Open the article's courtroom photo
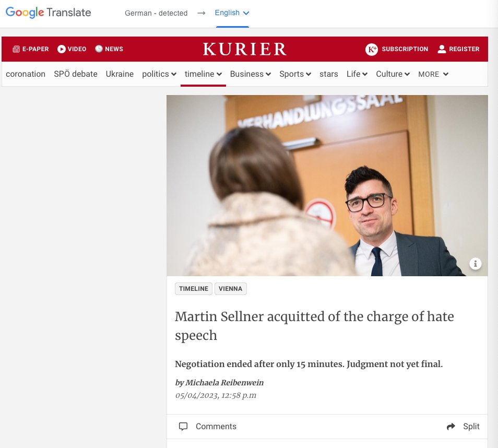The width and height of the screenshot is (498, 448). pos(327,185)
